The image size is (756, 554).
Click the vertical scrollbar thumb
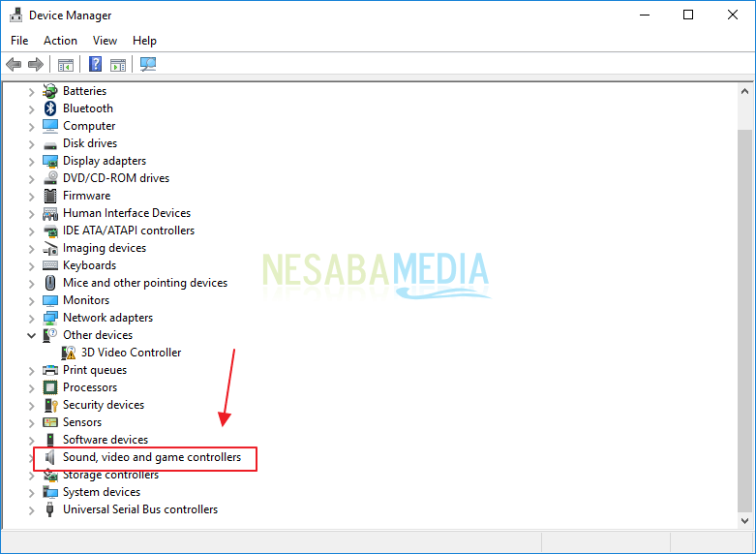744,319
